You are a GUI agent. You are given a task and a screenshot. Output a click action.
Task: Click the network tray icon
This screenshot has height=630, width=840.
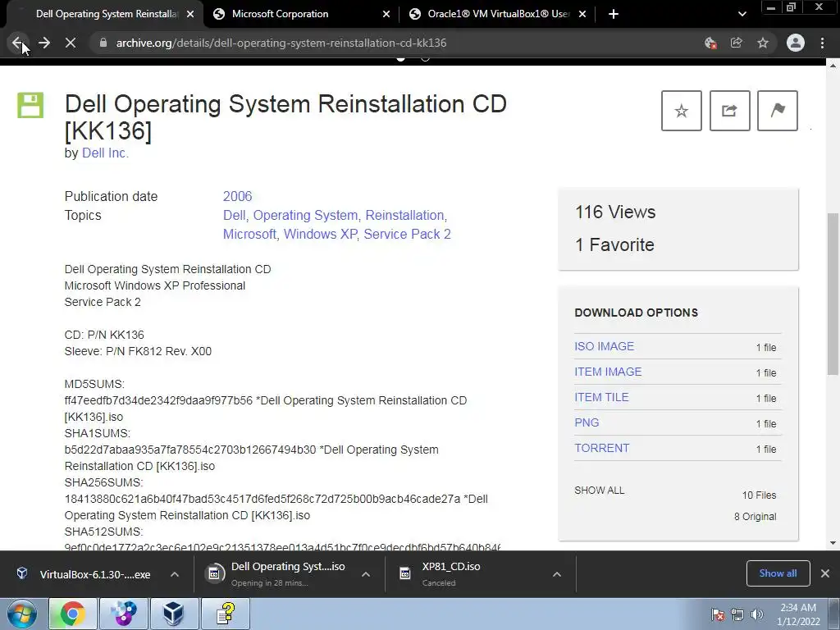point(737,614)
